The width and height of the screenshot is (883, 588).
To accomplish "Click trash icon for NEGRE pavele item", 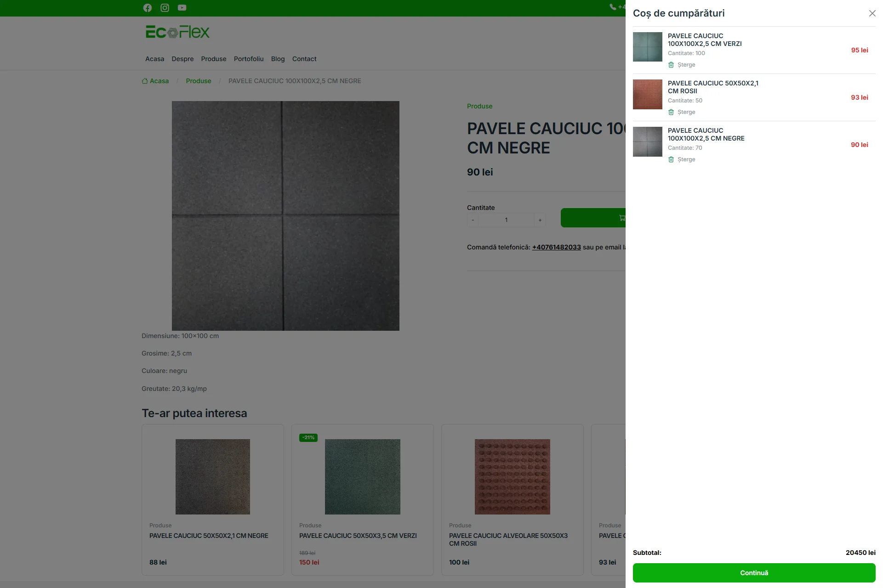I will pos(671,159).
